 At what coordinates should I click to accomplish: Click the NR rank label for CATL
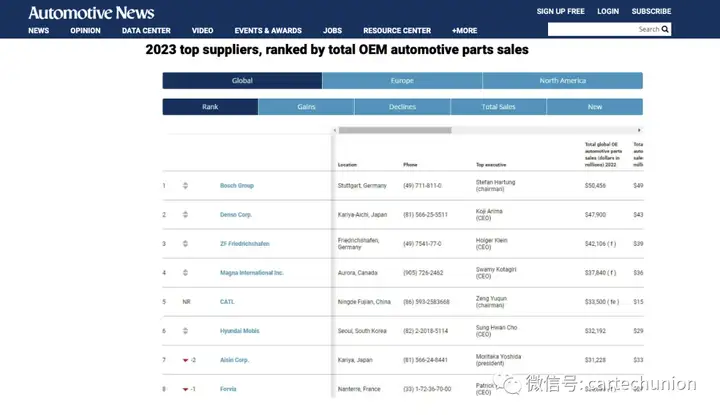coord(186,302)
